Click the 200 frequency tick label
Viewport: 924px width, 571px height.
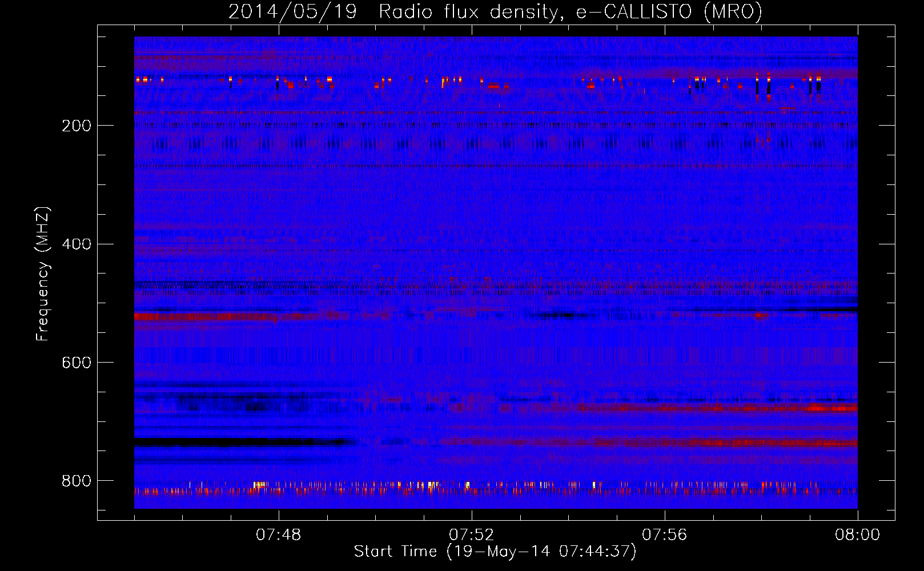point(77,126)
